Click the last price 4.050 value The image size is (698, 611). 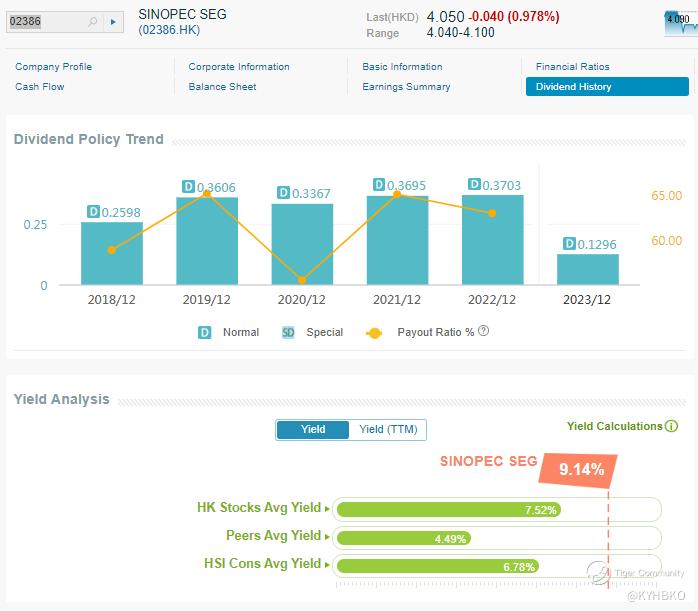click(x=445, y=16)
